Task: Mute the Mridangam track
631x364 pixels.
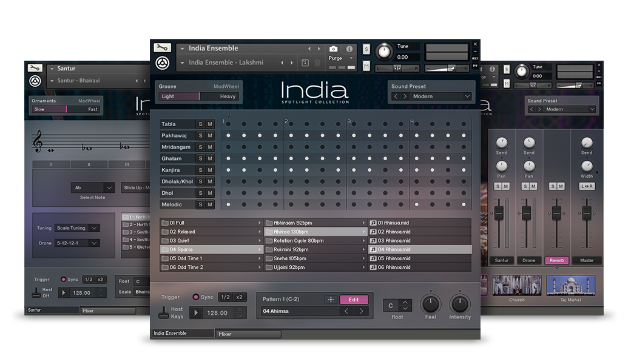Action: point(210,147)
